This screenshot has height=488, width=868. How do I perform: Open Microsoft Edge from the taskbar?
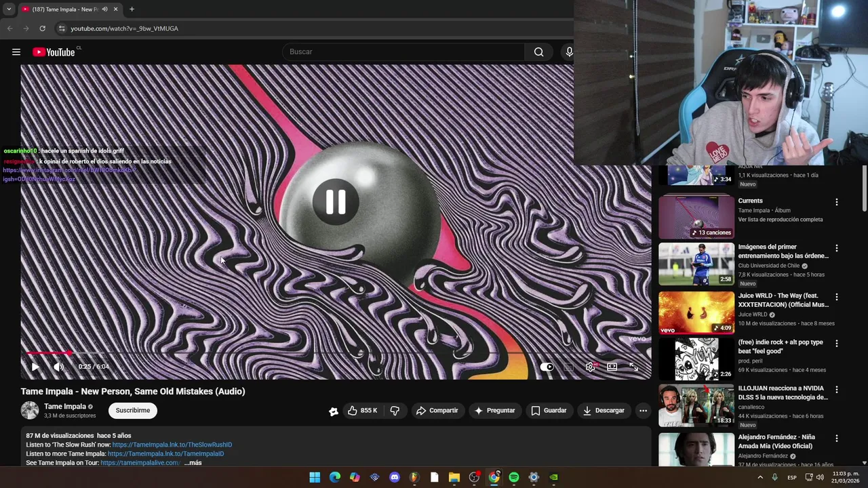pyautogui.click(x=335, y=477)
